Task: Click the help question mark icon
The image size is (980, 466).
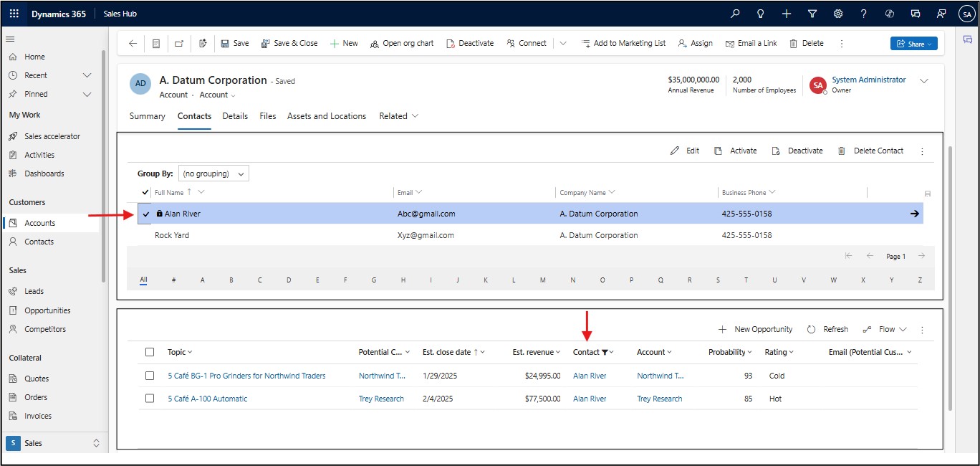Action: coord(864,14)
